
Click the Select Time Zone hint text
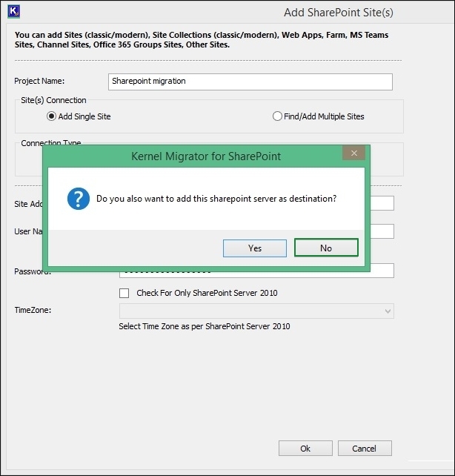pyautogui.click(x=205, y=326)
